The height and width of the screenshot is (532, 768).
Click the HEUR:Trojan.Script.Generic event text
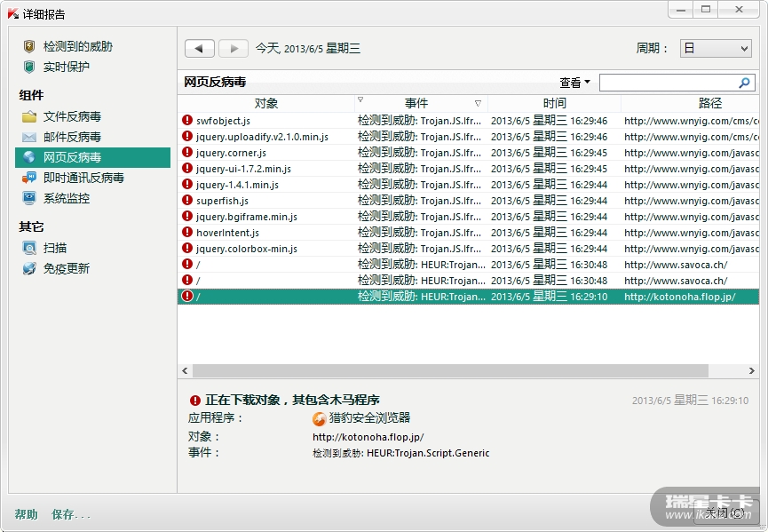coord(428,453)
